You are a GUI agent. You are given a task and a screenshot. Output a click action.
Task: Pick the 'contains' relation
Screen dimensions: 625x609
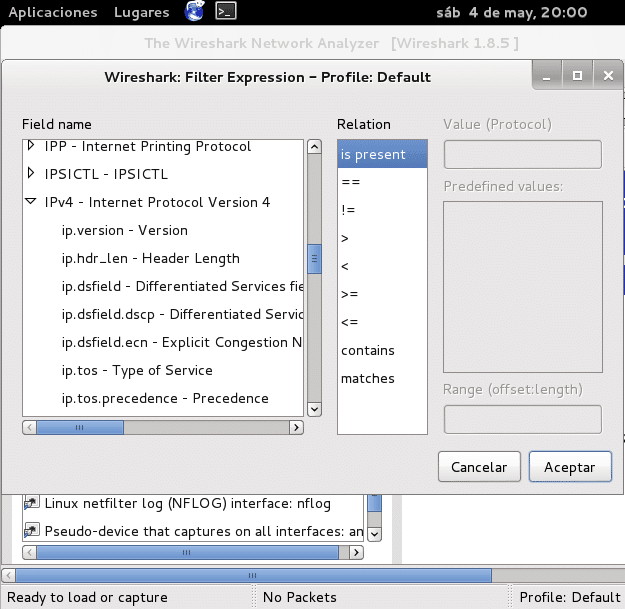[368, 351]
